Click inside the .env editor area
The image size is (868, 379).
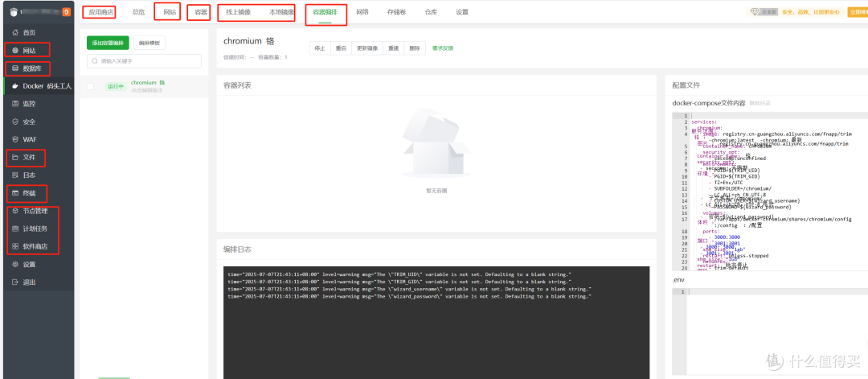tap(777, 332)
